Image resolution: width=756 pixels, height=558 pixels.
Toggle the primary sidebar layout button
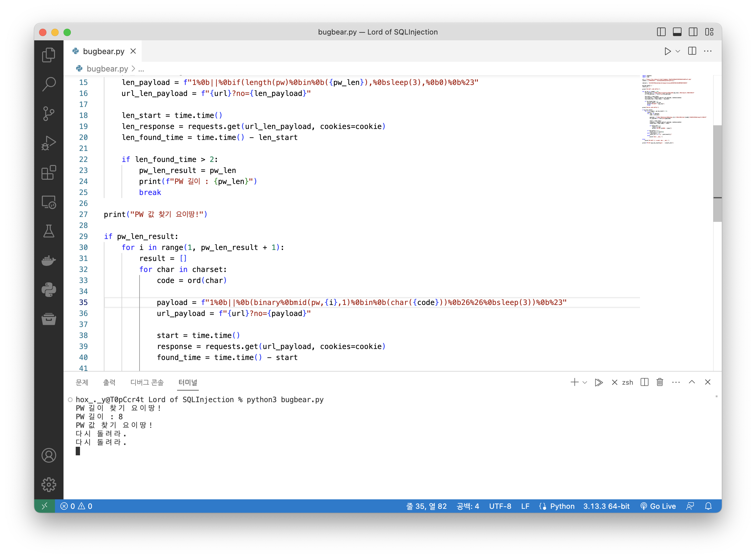[661, 32]
